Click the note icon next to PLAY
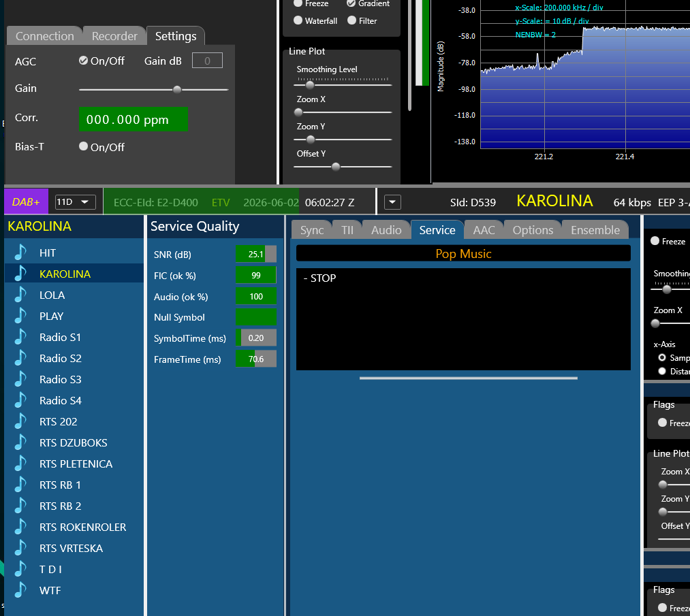The image size is (690, 616). coord(20,316)
